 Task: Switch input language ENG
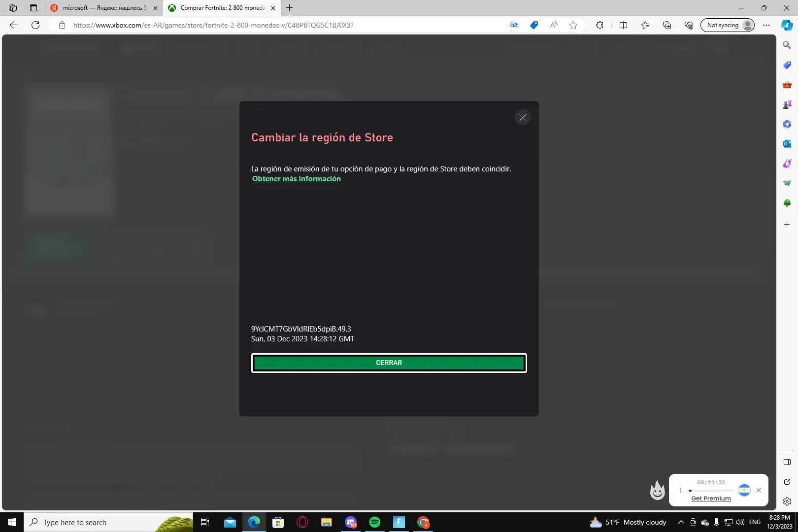tap(755, 522)
